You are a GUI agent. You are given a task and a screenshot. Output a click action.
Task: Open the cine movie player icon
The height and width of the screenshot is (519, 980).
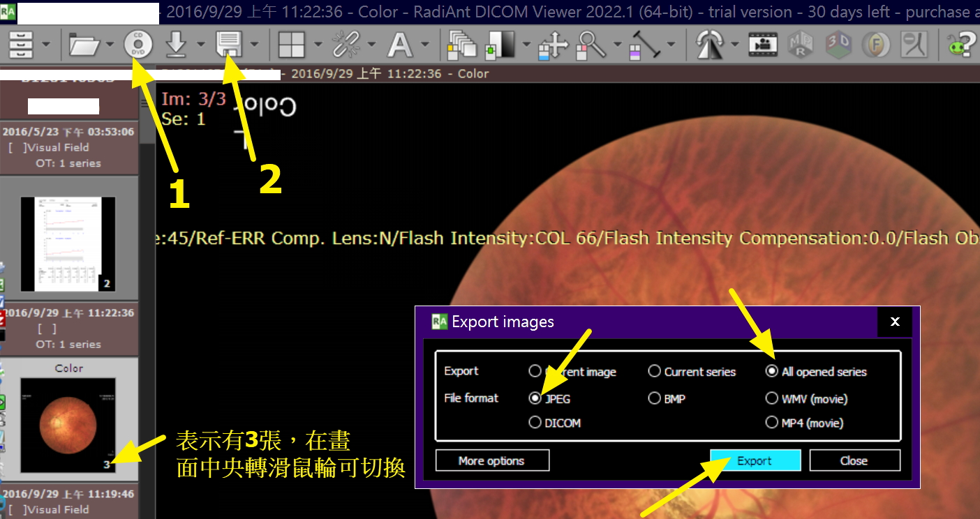click(763, 45)
